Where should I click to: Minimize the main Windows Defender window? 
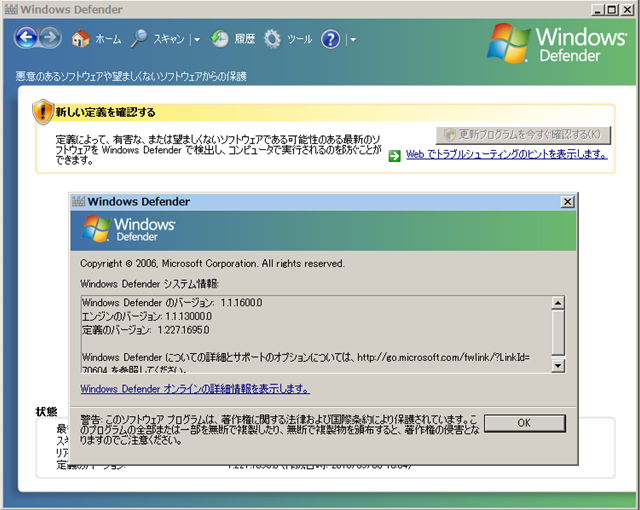pos(598,9)
